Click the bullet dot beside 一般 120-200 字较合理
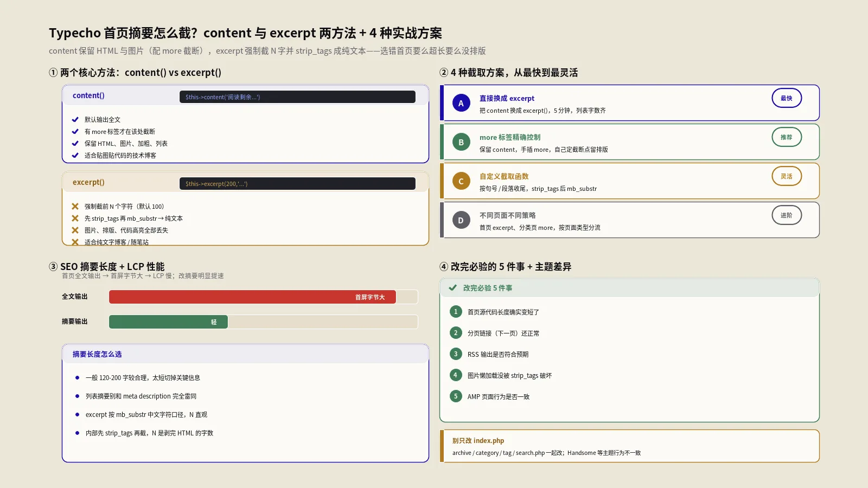 (77, 377)
